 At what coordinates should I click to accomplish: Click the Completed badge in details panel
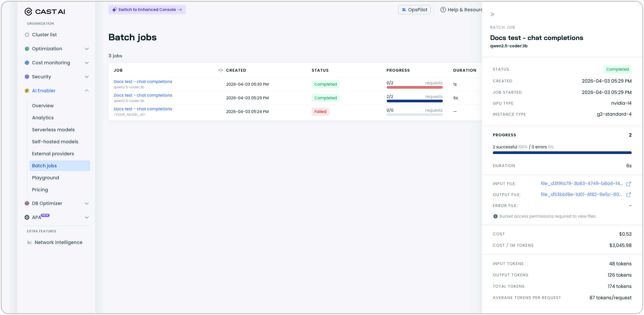(x=618, y=69)
